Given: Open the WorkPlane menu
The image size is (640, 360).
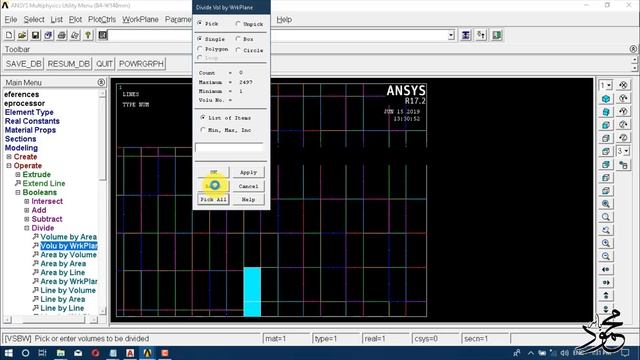Looking at the screenshot, I should point(140,20).
